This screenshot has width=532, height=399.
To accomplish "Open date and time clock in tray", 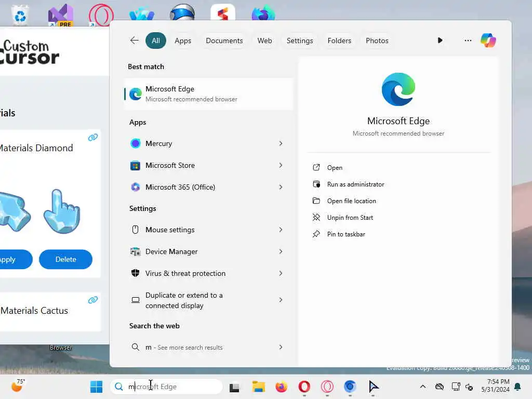I will (495, 386).
